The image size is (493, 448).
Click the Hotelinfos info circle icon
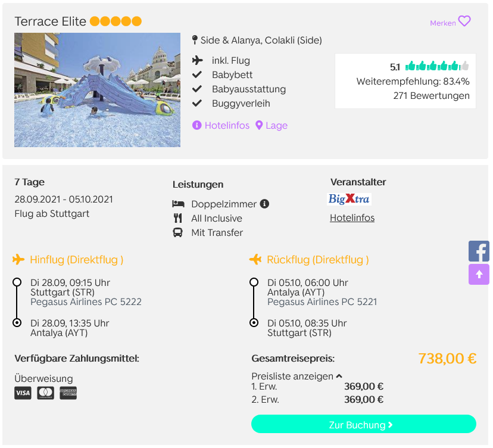[x=197, y=125]
